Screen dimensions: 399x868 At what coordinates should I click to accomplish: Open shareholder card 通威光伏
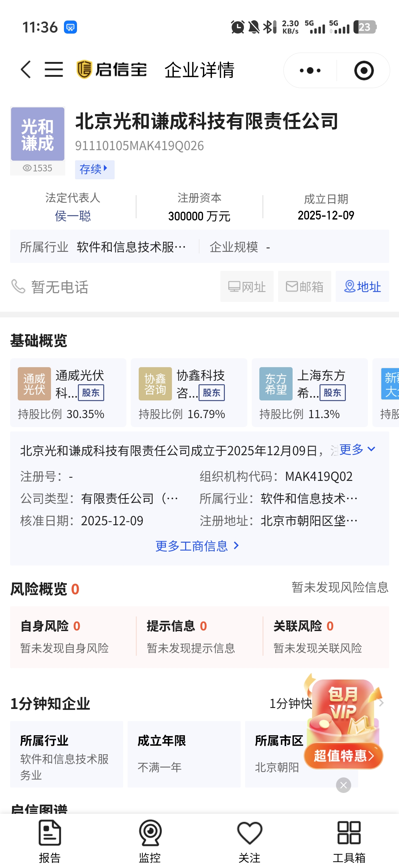68,393
